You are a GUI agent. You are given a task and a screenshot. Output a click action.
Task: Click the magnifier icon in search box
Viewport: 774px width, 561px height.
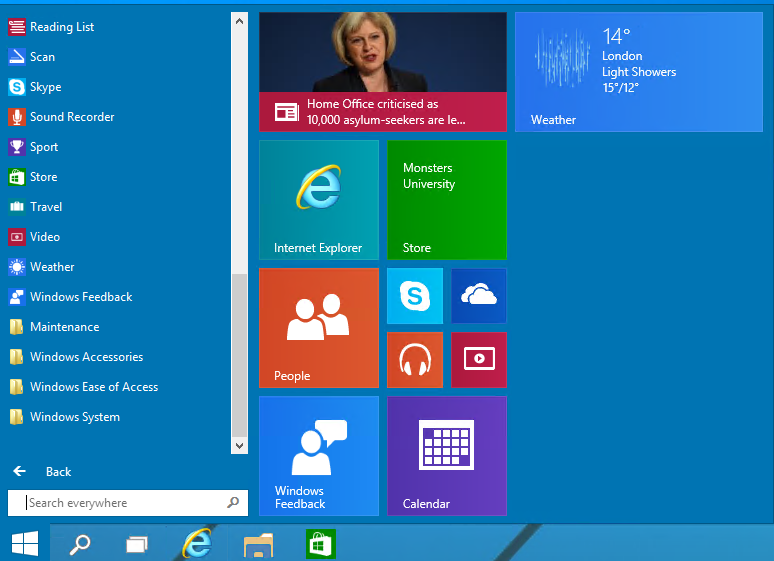pos(233,502)
